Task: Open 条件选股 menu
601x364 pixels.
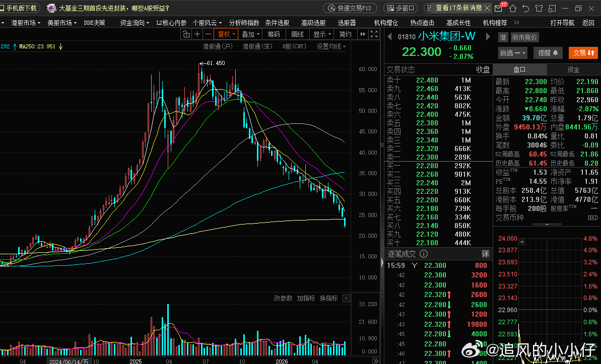Action: pyautogui.click(x=277, y=23)
